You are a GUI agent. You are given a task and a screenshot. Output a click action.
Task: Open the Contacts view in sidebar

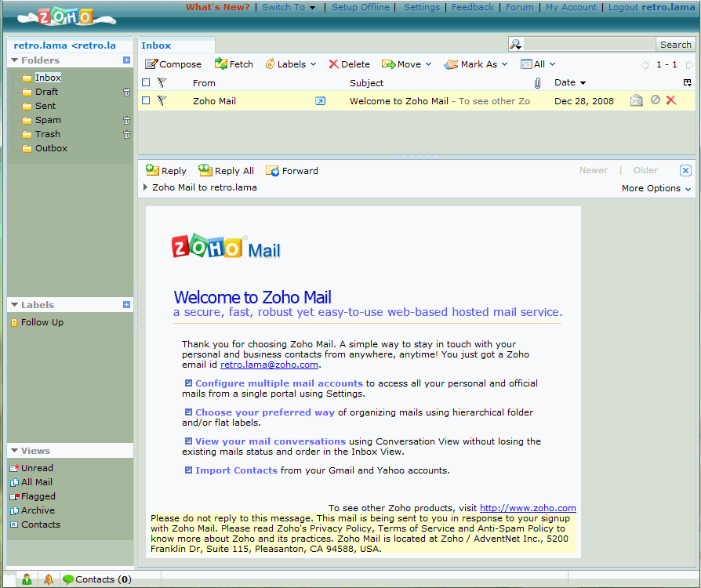[40, 524]
